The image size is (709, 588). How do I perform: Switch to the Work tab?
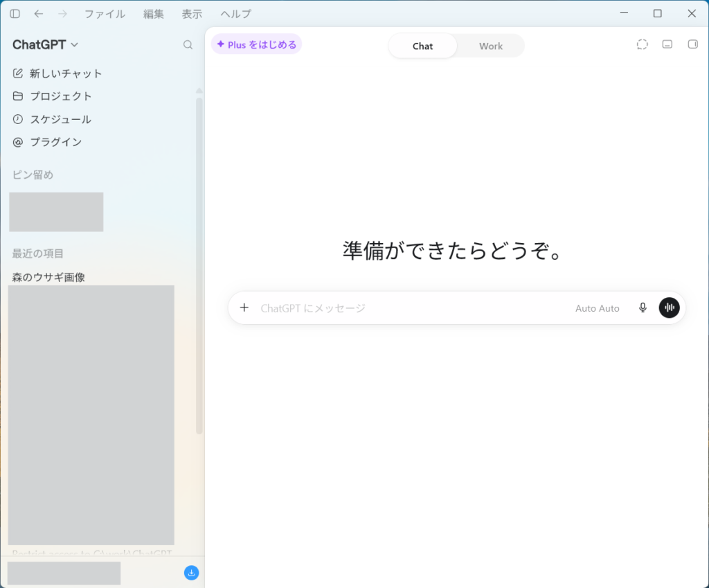pos(491,46)
